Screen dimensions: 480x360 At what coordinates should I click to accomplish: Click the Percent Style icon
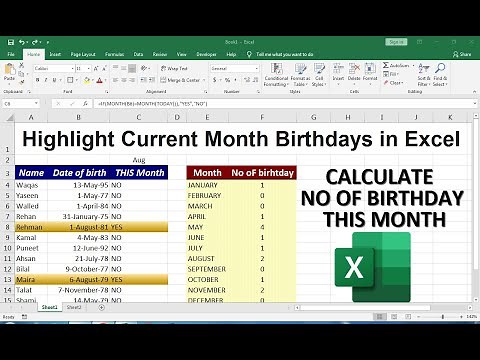tap(227, 80)
